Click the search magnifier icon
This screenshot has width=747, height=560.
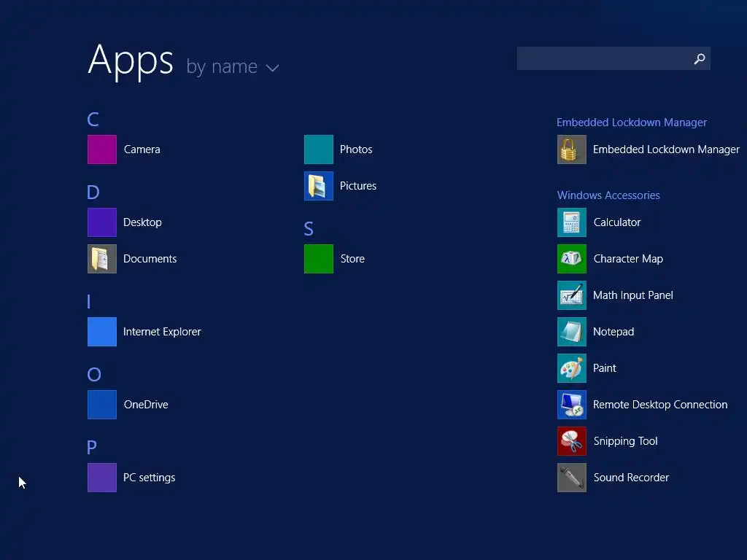700,58
